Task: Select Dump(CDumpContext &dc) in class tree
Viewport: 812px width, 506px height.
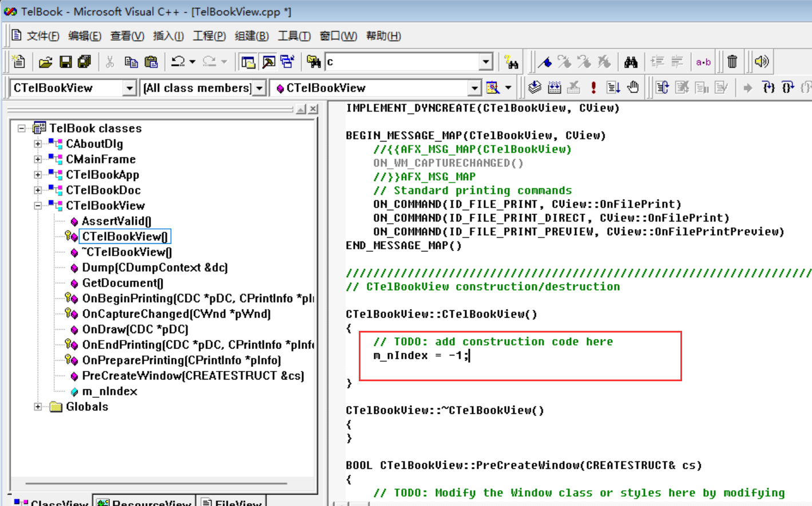Action: point(155,267)
